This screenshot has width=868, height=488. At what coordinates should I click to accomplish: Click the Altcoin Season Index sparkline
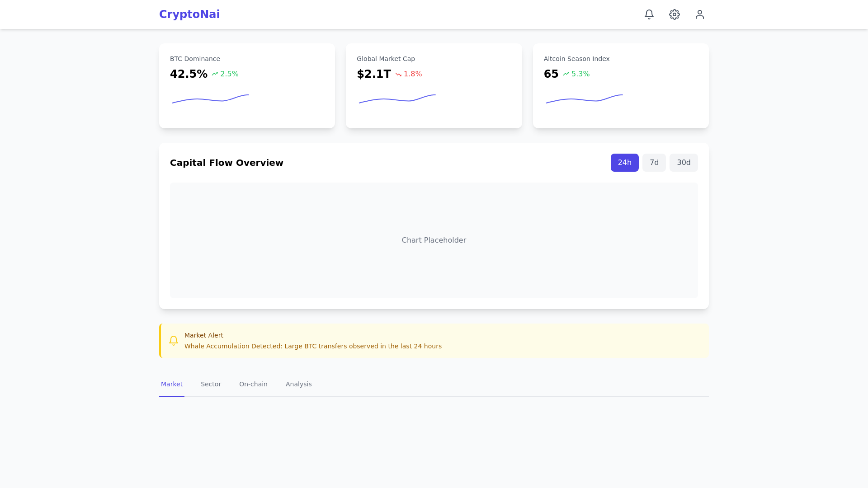[x=584, y=99]
